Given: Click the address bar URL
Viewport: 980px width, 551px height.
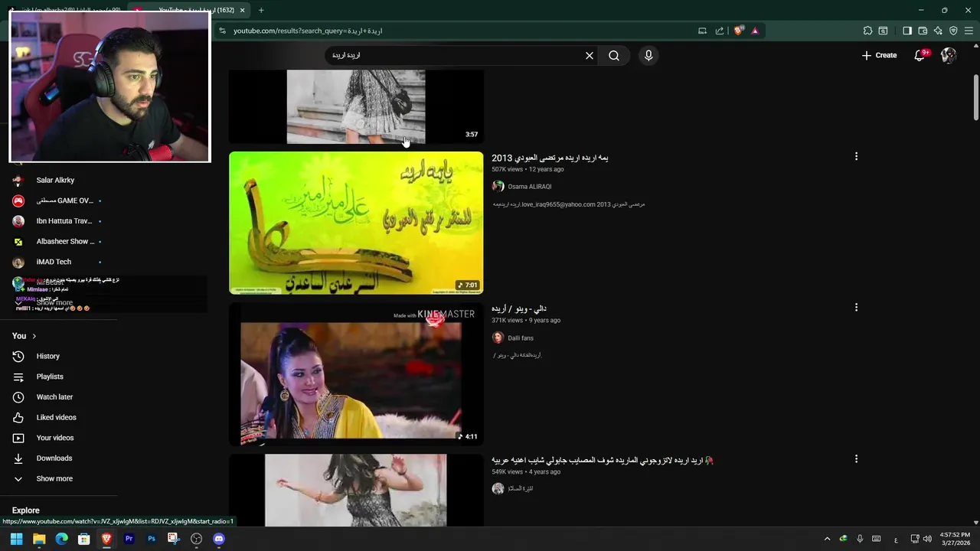Looking at the screenshot, I should point(308,31).
